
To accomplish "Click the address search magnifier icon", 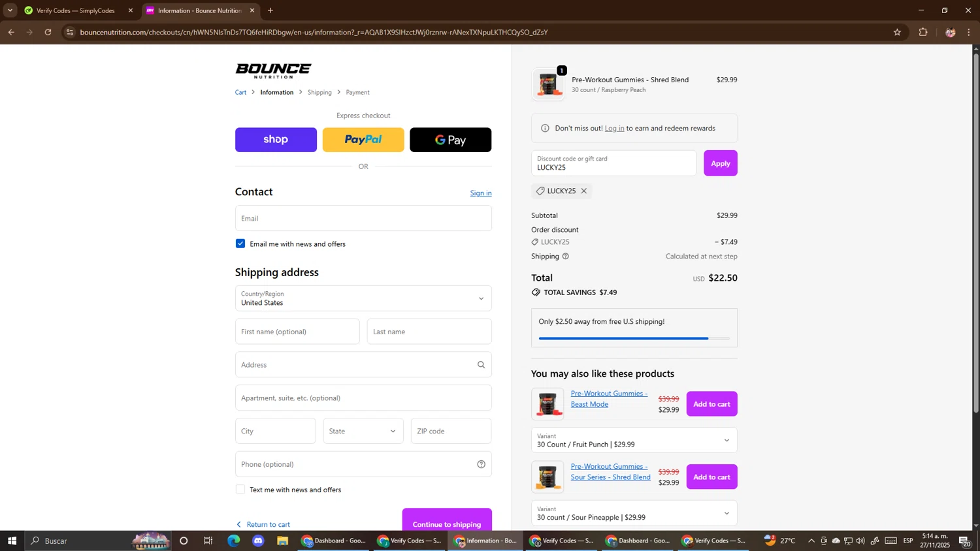I will (482, 365).
